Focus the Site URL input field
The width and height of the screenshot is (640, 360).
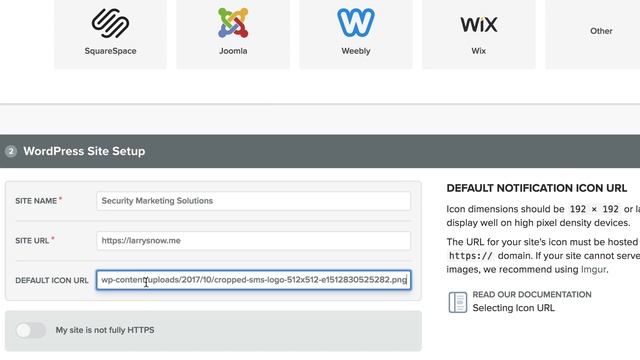253,241
